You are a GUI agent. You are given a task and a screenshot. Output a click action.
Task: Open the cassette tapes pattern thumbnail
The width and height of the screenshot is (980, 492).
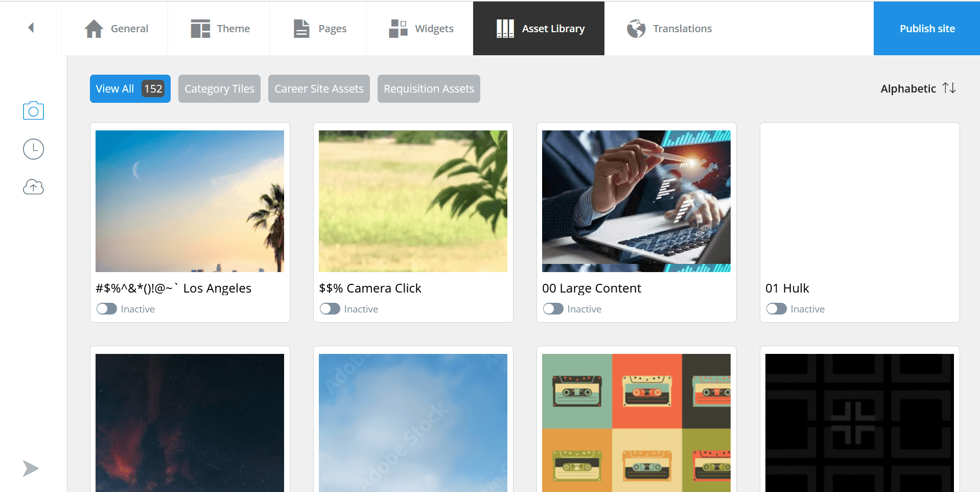point(636,423)
